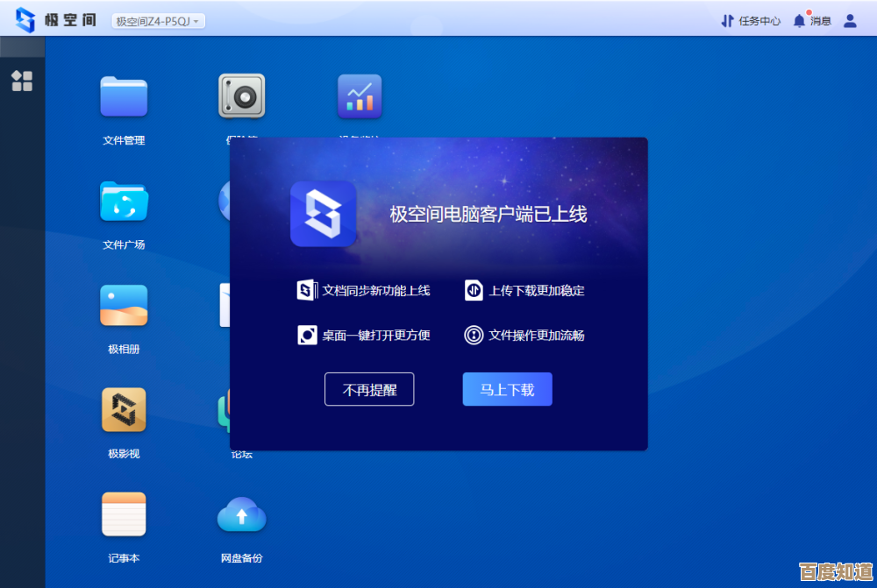Click the 不再提醒 button

pyautogui.click(x=369, y=390)
